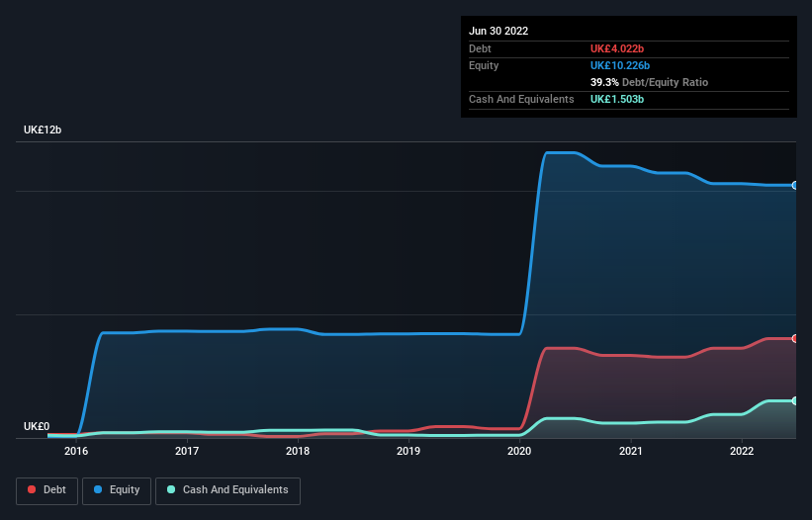The width and height of the screenshot is (812, 520).
Task: Click the 2022 x-axis label
Action: click(x=742, y=451)
